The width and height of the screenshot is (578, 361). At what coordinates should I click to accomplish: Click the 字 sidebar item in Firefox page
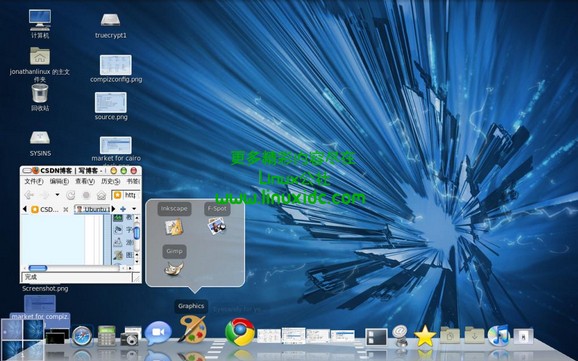tap(123, 230)
